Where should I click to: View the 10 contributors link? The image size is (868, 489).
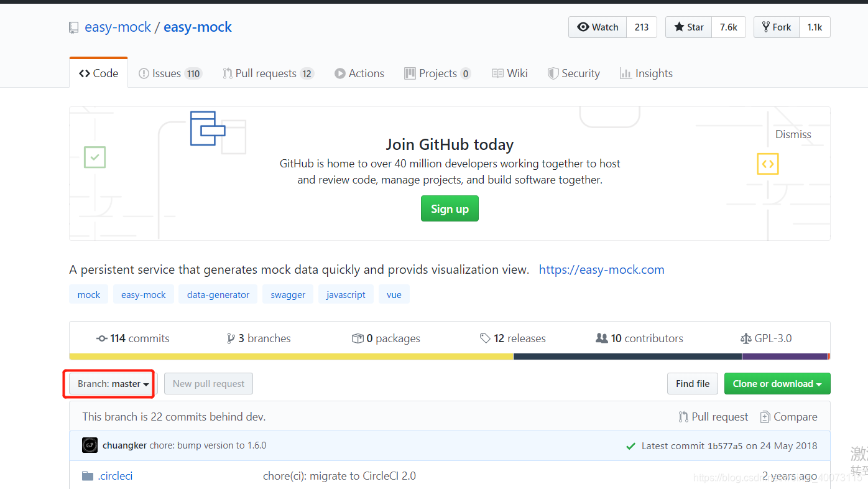tap(639, 338)
